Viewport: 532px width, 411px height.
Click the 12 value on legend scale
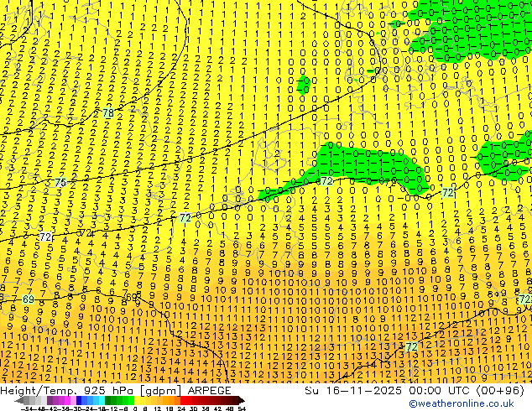[x=158, y=409]
